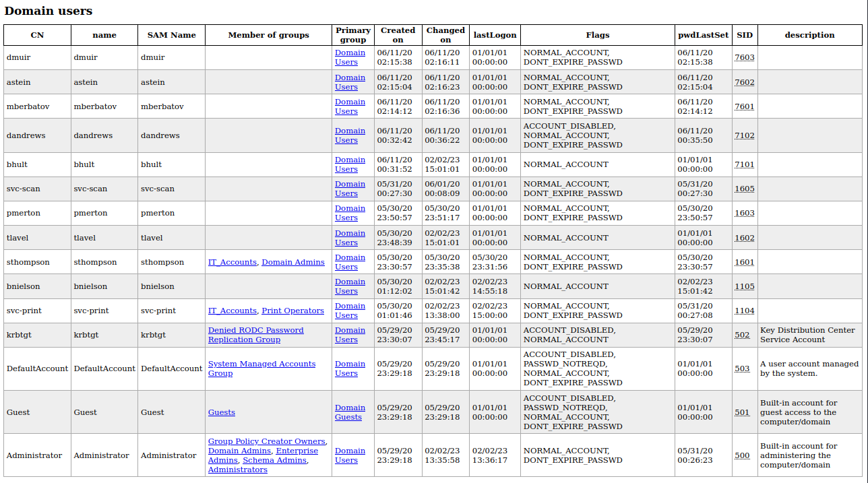Open Domain Users link in svc-print row
This screenshot has width=868, height=483.
pos(350,311)
